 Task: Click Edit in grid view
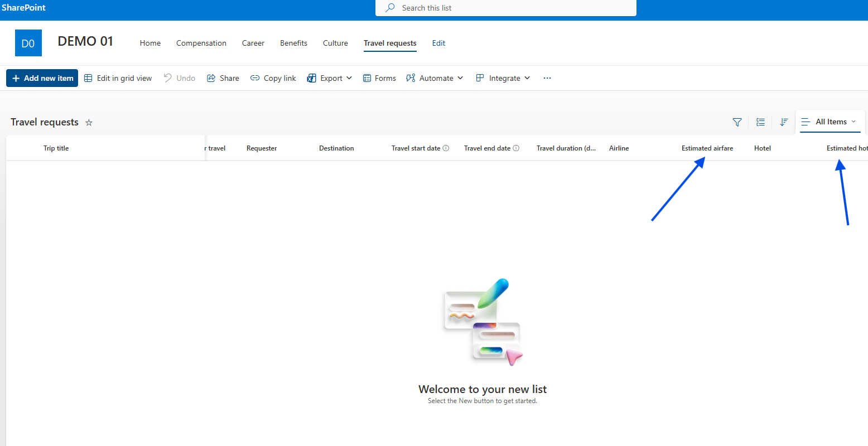118,78
